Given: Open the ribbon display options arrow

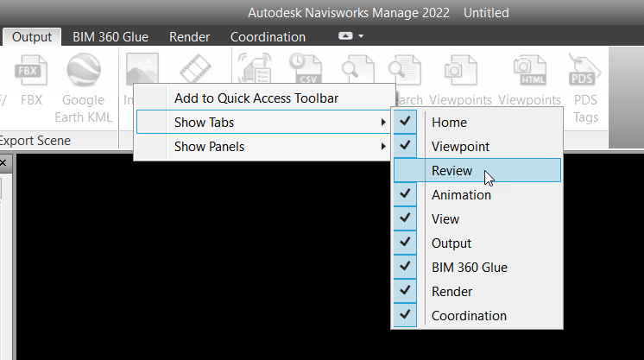Looking at the screenshot, I should pos(361,36).
